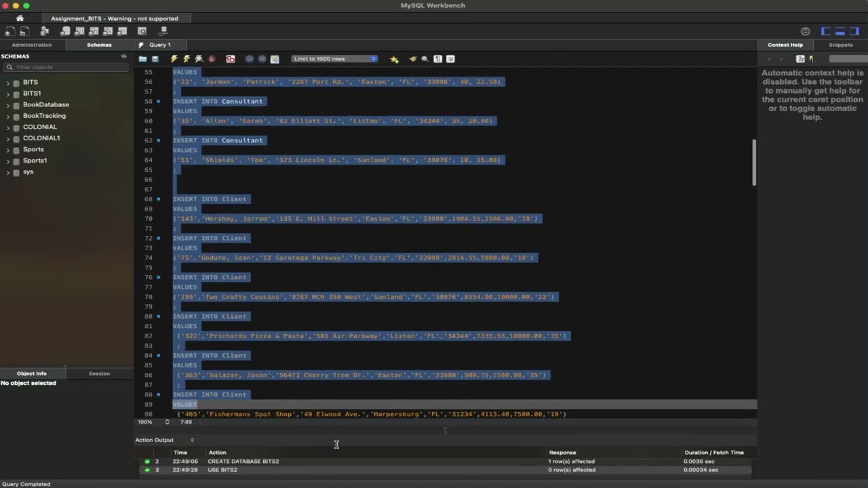Image resolution: width=868 pixels, height=488 pixels.
Task: Toggle auto-commit mode
Action: (275, 59)
